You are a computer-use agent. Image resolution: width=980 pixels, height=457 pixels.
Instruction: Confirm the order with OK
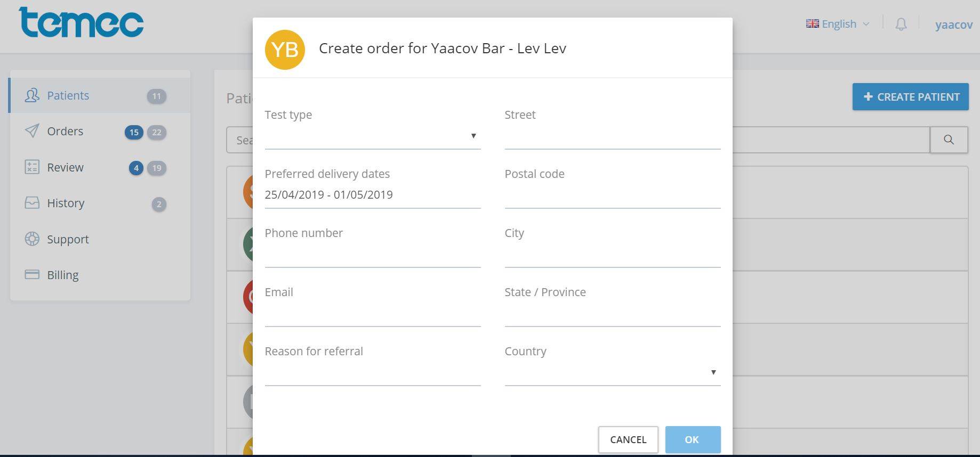tap(692, 439)
